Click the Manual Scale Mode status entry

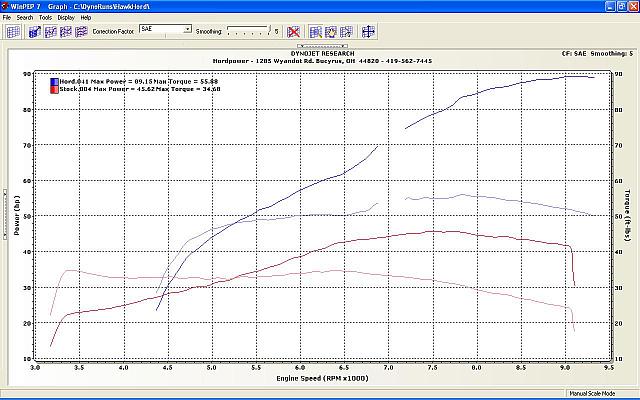592,393
